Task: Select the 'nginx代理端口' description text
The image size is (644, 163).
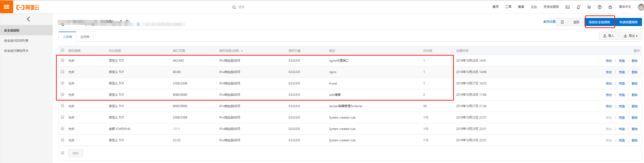Action: (339, 61)
